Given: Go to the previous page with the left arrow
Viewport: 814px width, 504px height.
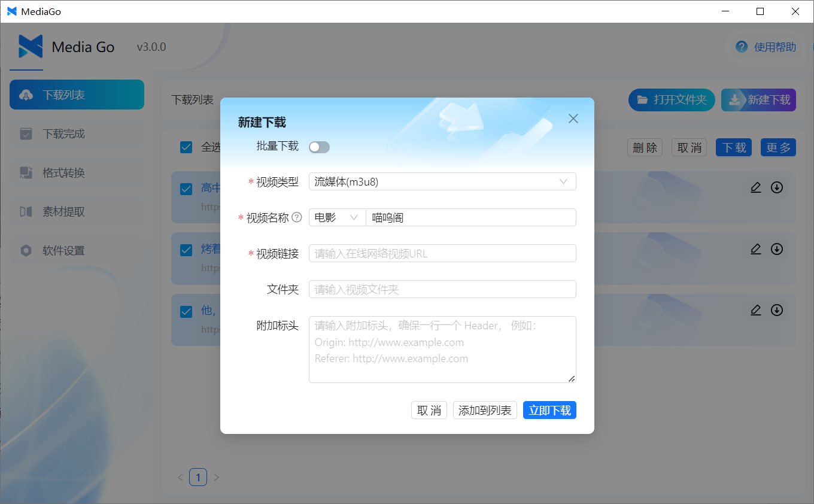Looking at the screenshot, I should (x=180, y=477).
